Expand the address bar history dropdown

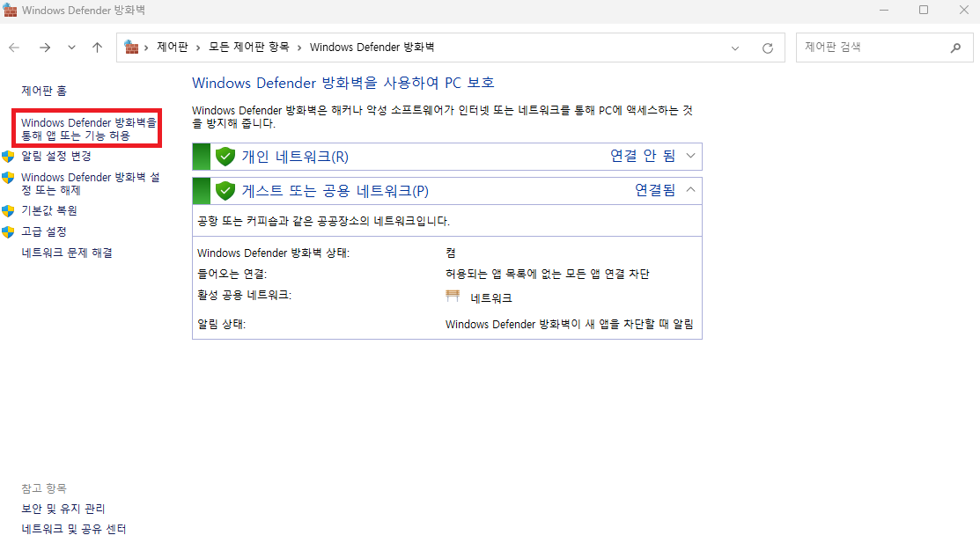[735, 48]
